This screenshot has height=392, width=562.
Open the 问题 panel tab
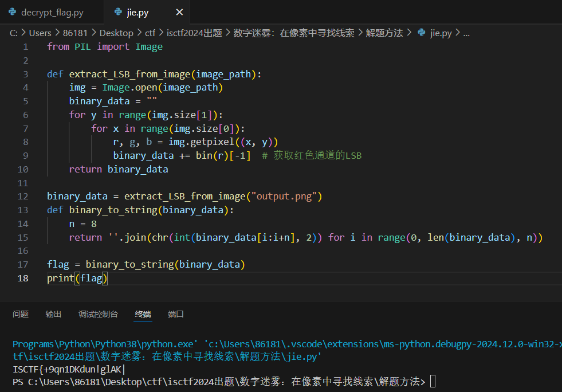[x=21, y=314]
